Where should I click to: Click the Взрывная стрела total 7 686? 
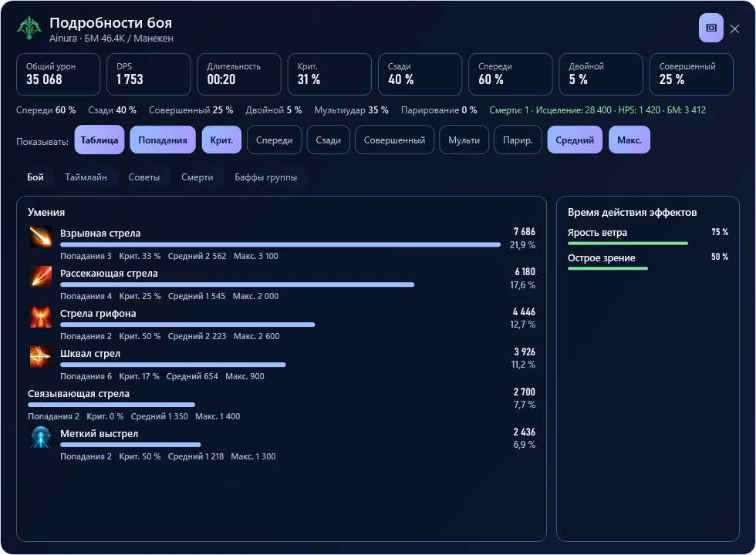524,232
